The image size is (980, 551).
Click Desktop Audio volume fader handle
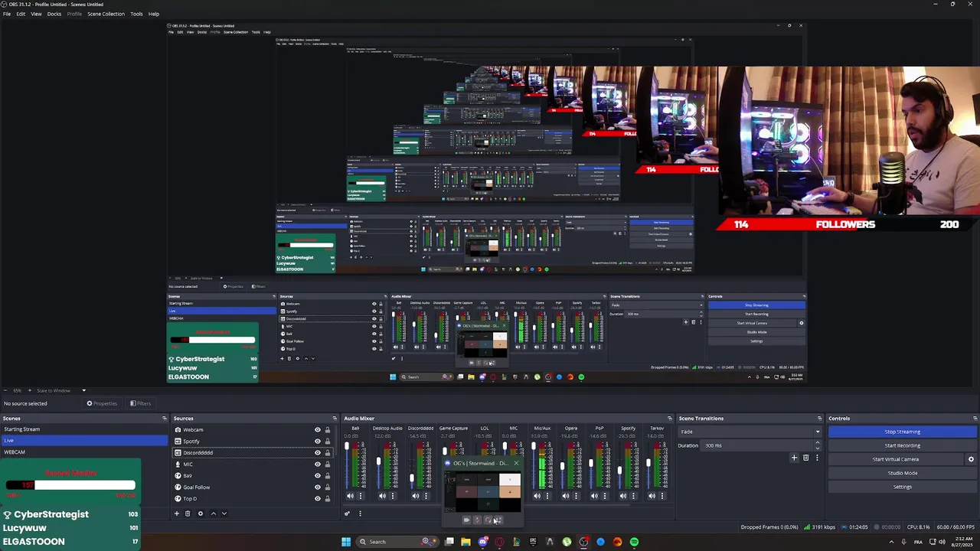coord(378,461)
